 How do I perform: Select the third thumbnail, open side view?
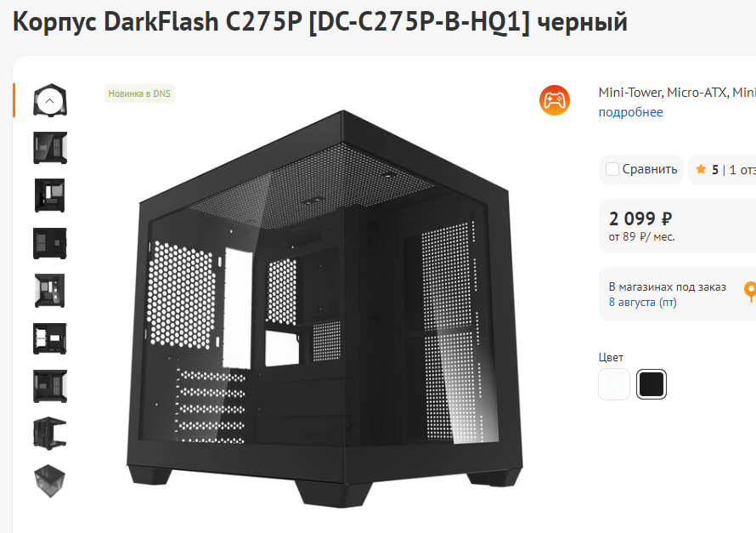[50, 196]
